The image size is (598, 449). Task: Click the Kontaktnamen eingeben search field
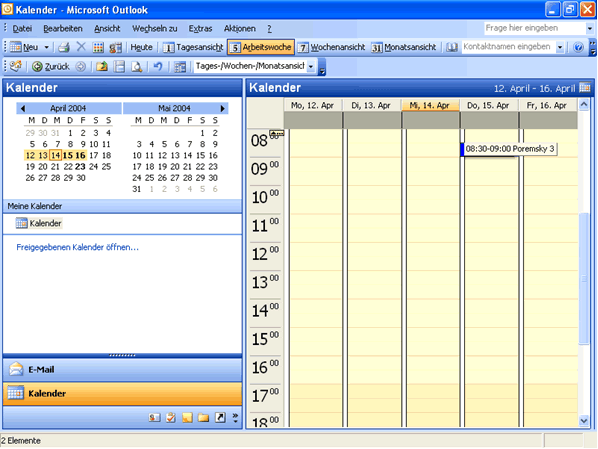pos(509,47)
